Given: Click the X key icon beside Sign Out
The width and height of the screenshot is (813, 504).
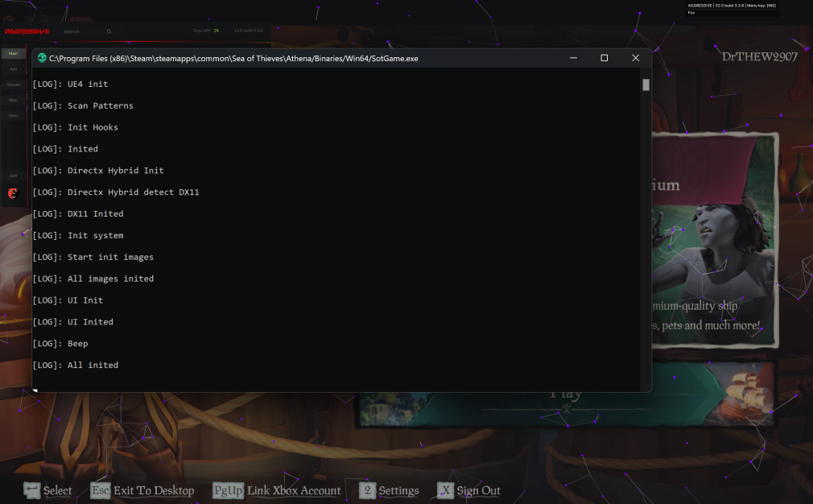Looking at the screenshot, I should (x=445, y=490).
